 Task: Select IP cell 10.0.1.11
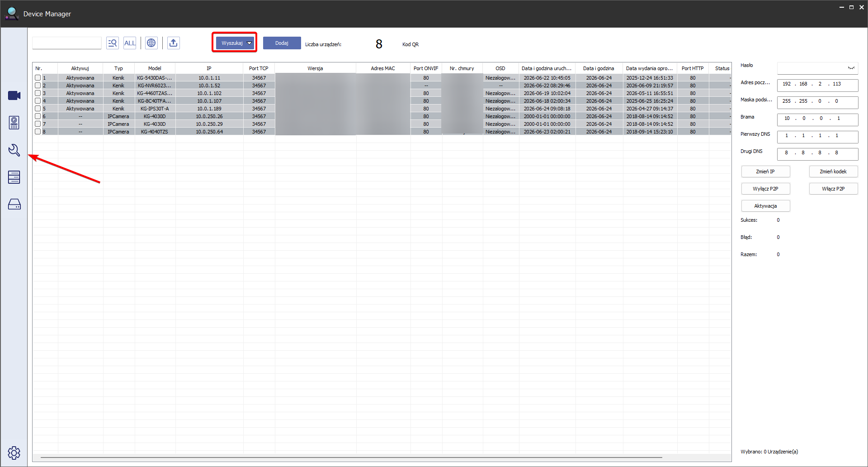[209, 78]
